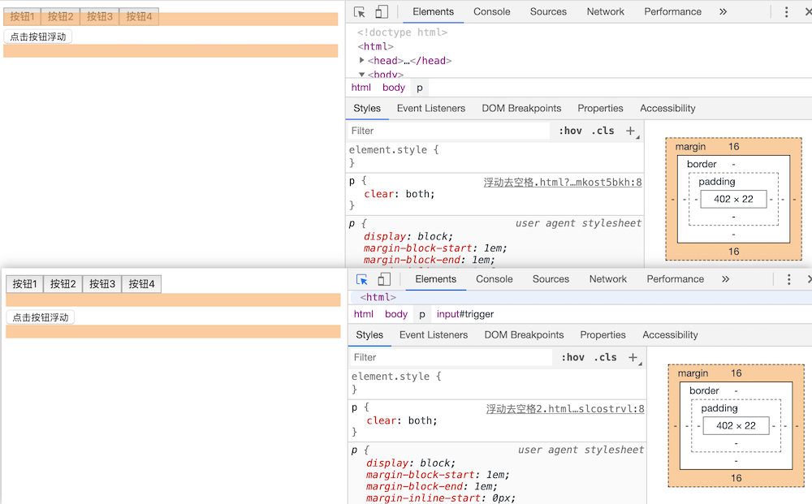Open the bottom DevTools three-dot menu

pyautogui.click(x=788, y=279)
